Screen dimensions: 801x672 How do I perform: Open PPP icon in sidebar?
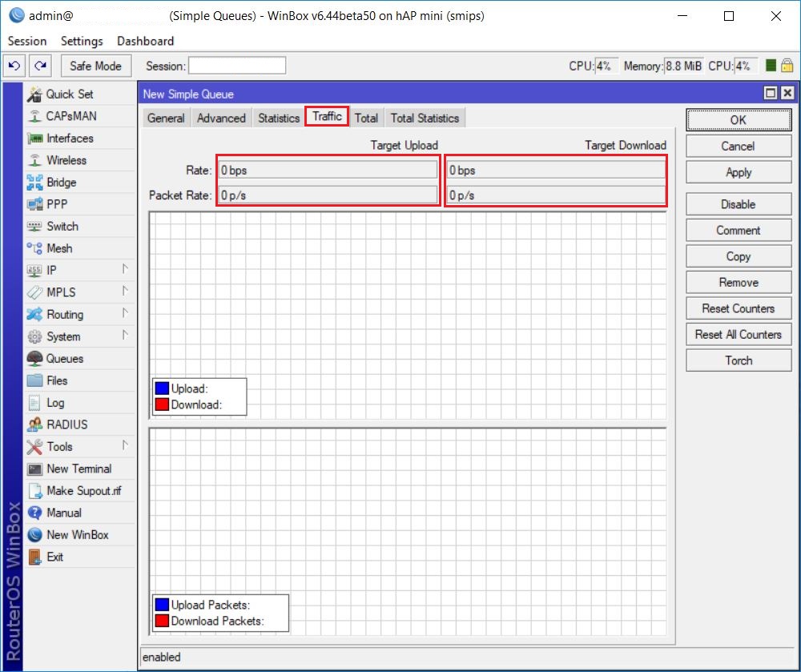pyautogui.click(x=34, y=204)
